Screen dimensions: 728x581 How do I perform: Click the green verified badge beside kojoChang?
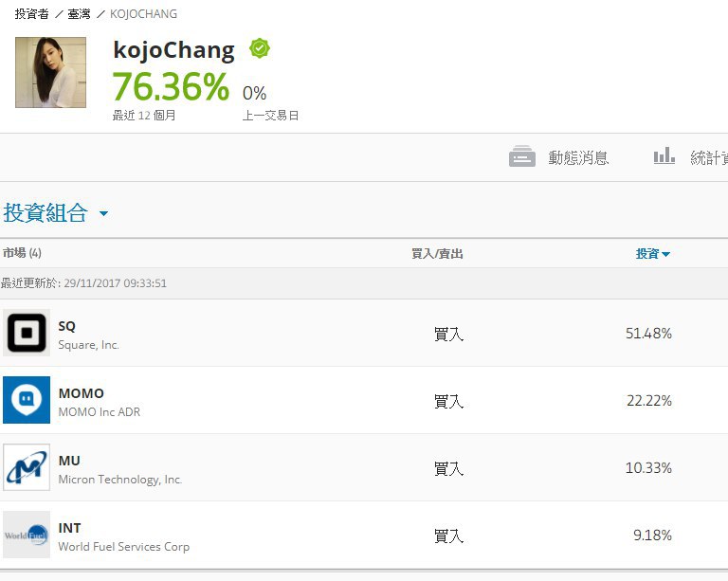point(260,48)
